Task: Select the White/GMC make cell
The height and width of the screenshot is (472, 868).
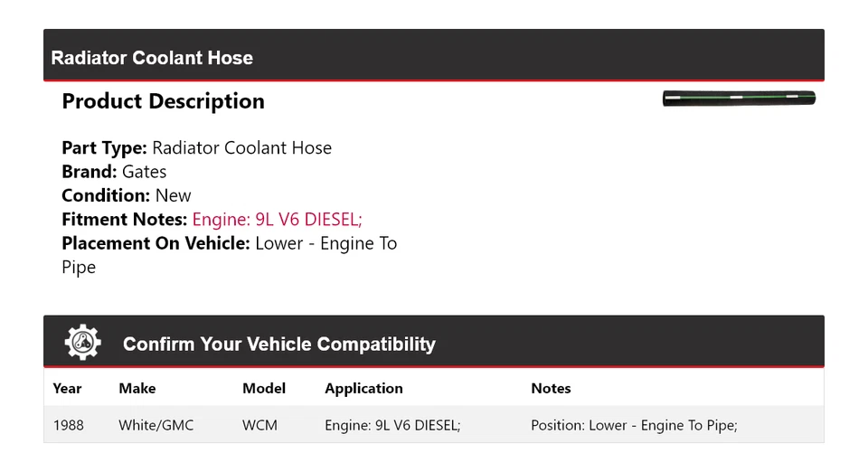Action: pos(156,425)
